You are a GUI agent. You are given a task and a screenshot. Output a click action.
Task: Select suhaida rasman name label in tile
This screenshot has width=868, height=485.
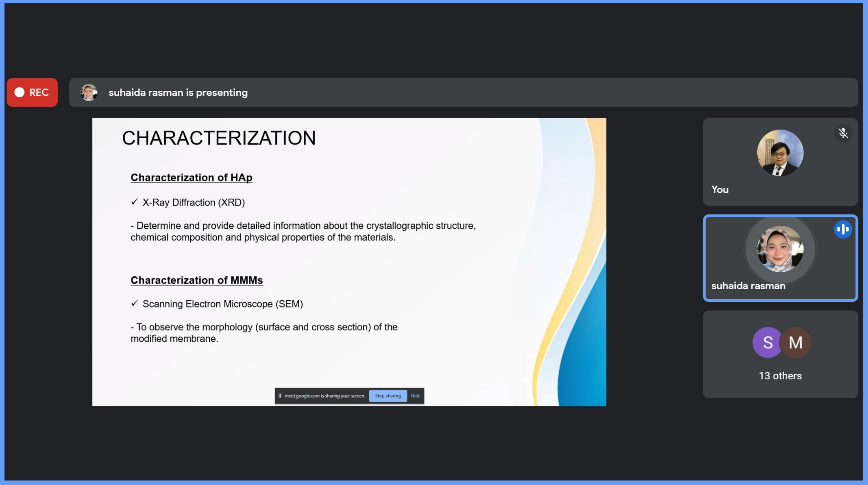tap(748, 286)
